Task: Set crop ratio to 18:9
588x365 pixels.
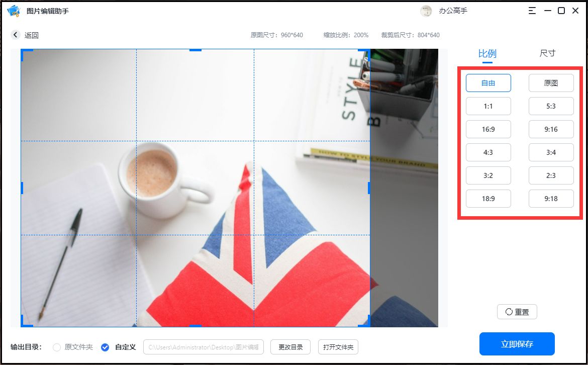Action: (488, 198)
